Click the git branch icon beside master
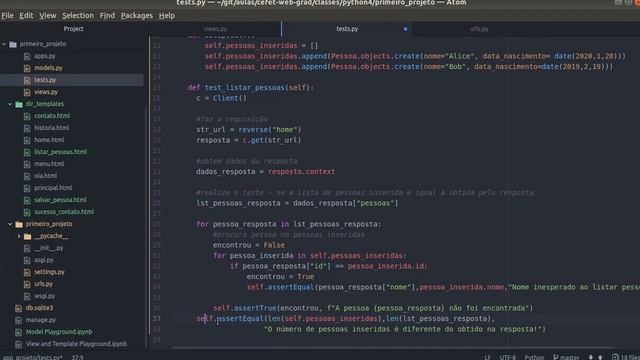Image resolution: width=640 pixels, height=360 pixels. [555, 357]
